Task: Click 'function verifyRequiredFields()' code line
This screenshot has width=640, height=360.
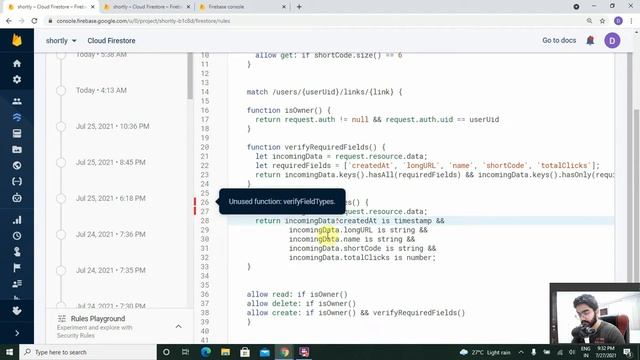Action: 316,147
